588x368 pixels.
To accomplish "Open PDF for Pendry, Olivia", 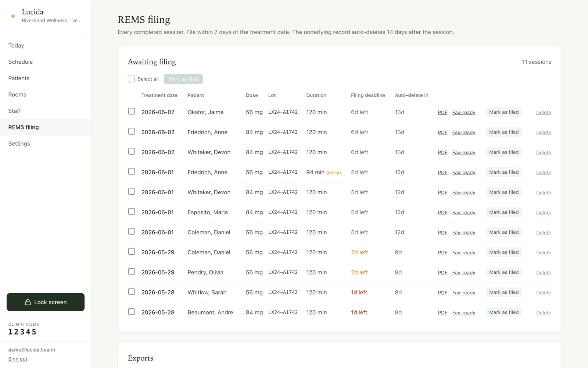I will 442,273.
